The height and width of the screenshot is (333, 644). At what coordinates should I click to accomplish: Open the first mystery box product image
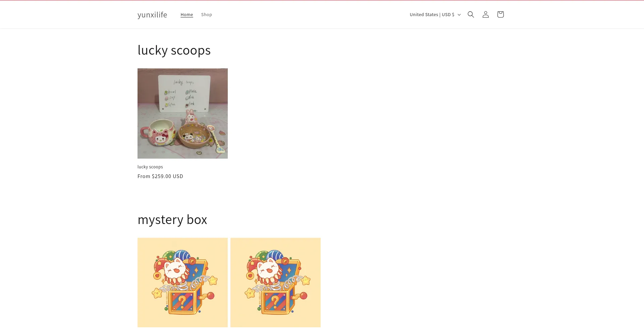pyautogui.click(x=182, y=282)
